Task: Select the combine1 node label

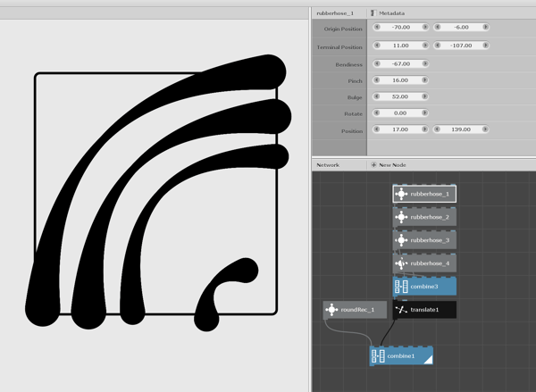Action: coord(400,356)
